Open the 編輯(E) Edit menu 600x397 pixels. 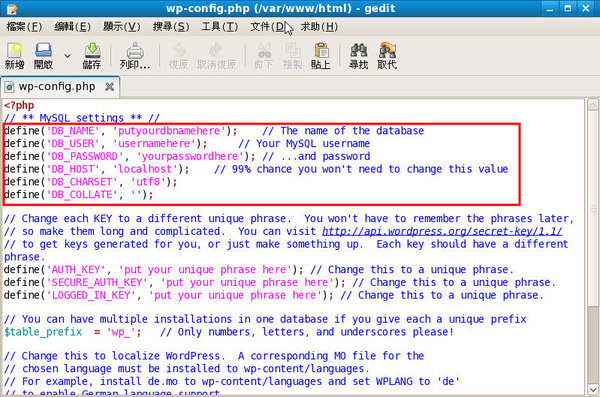pos(73,27)
